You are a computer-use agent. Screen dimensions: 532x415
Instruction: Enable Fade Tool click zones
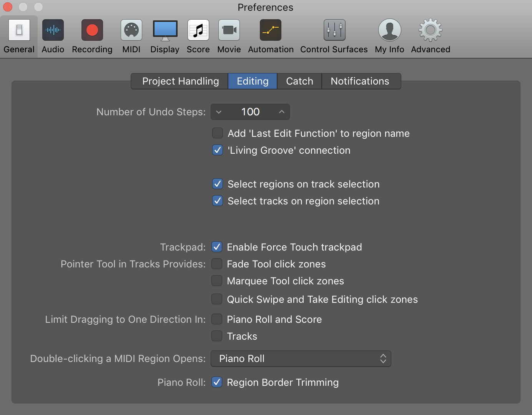pyautogui.click(x=217, y=264)
